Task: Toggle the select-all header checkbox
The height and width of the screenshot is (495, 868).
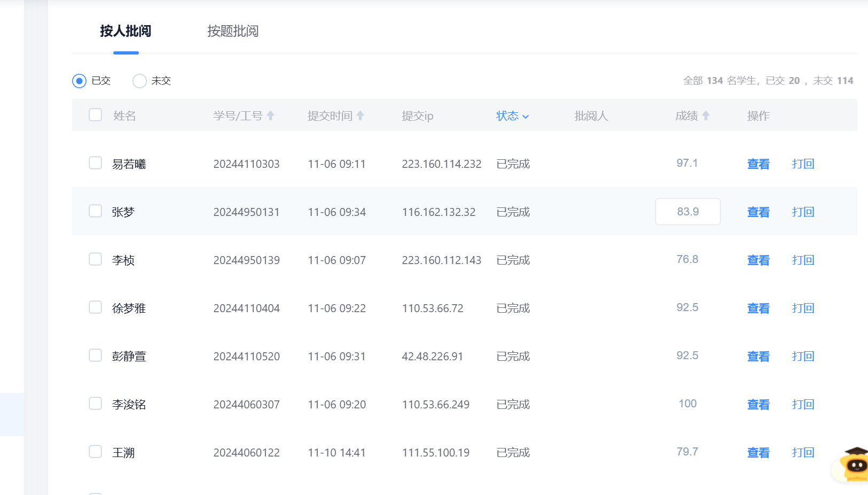Action: [96, 115]
